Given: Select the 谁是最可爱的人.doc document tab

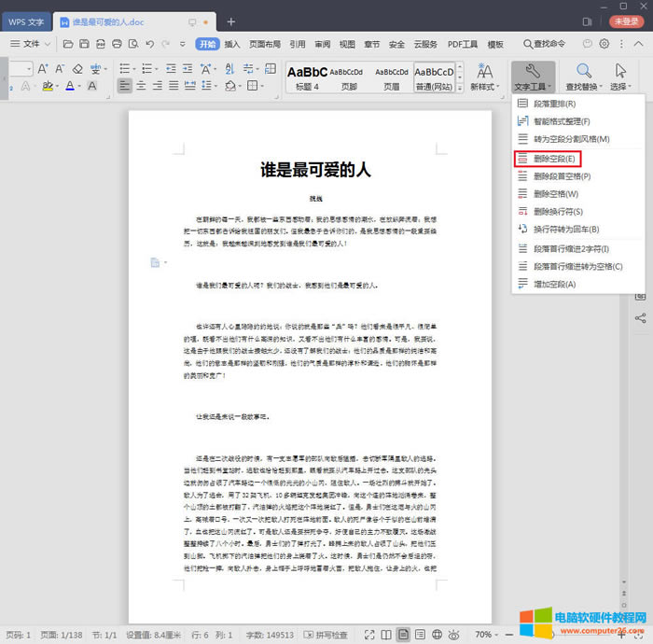Looking at the screenshot, I should 107,21.
